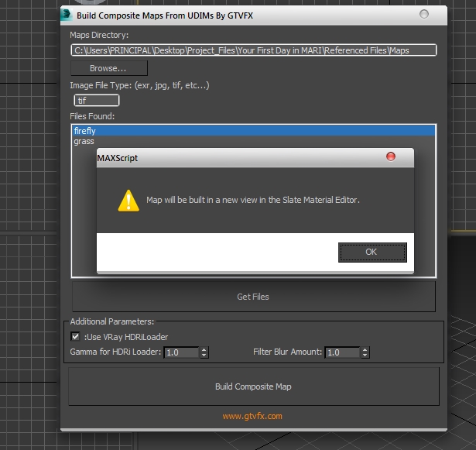
Task: Click the 3ds Max icon in title bar
Action: click(x=67, y=15)
